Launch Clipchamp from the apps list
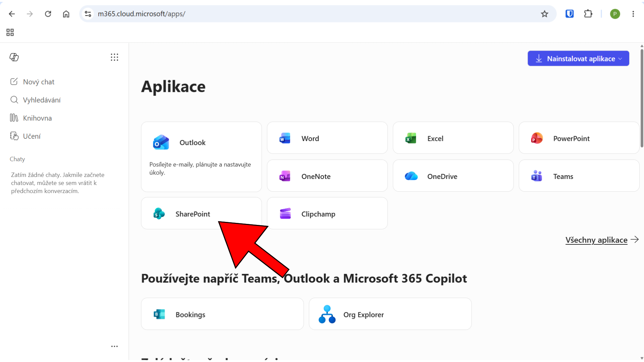Image resolution: width=644 pixels, height=362 pixels. 327,213
